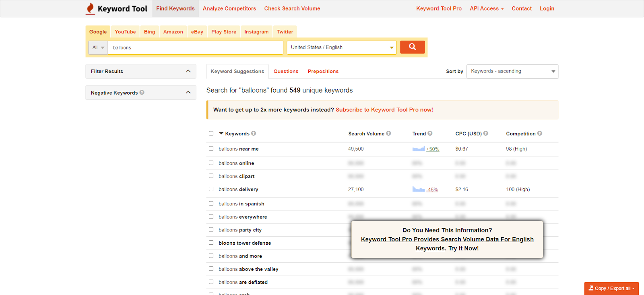This screenshot has height=295, width=644.
Task: Tick the select-all keywords checkbox
Action: 211,133
